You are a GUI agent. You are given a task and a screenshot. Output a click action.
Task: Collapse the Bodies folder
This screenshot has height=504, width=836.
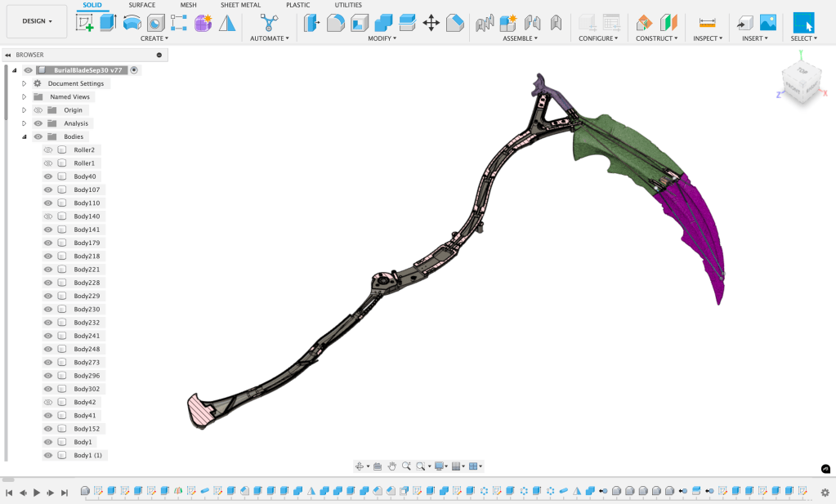pos(25,137)
